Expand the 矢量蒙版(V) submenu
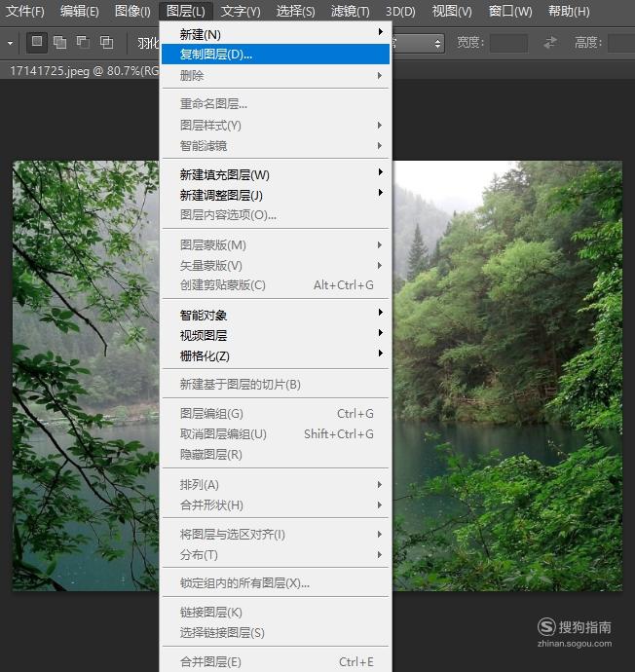The height and width of the screenshot is (672, 635). (x=276, y=266)
